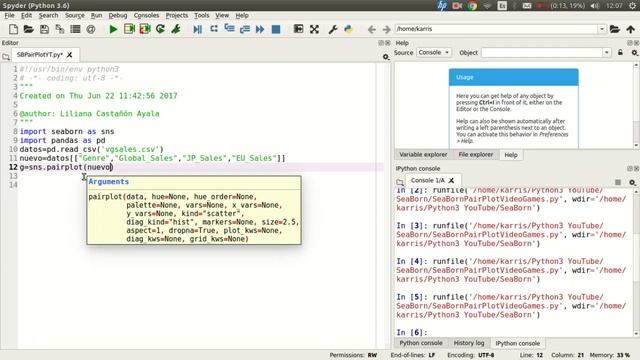Stop the current console command
Viewport: 640px width, 360px height.
coord(618,182)
